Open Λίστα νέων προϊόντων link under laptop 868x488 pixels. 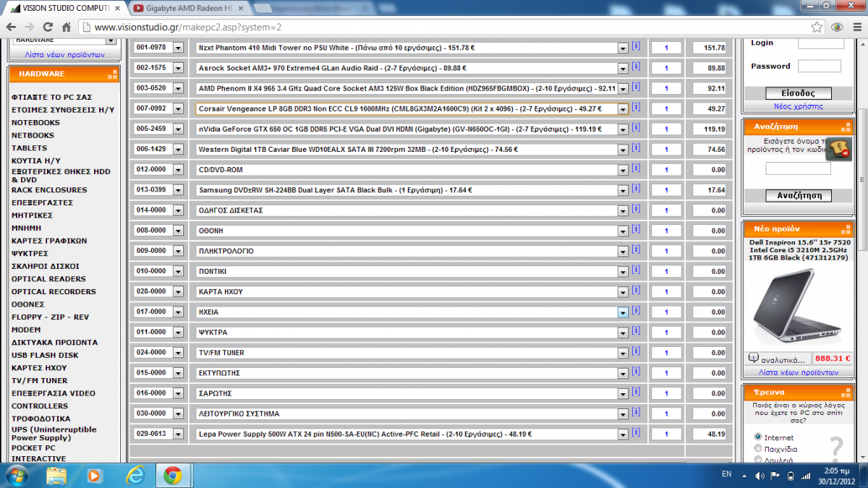(799, 373)
